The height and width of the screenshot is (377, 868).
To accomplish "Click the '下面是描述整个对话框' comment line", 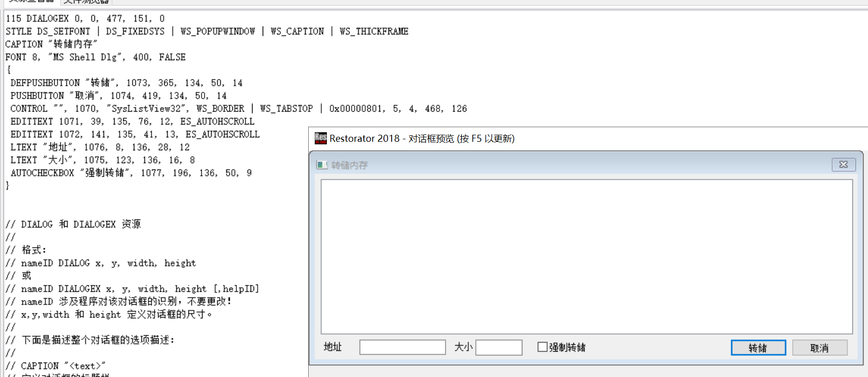I will click(90, 340).
